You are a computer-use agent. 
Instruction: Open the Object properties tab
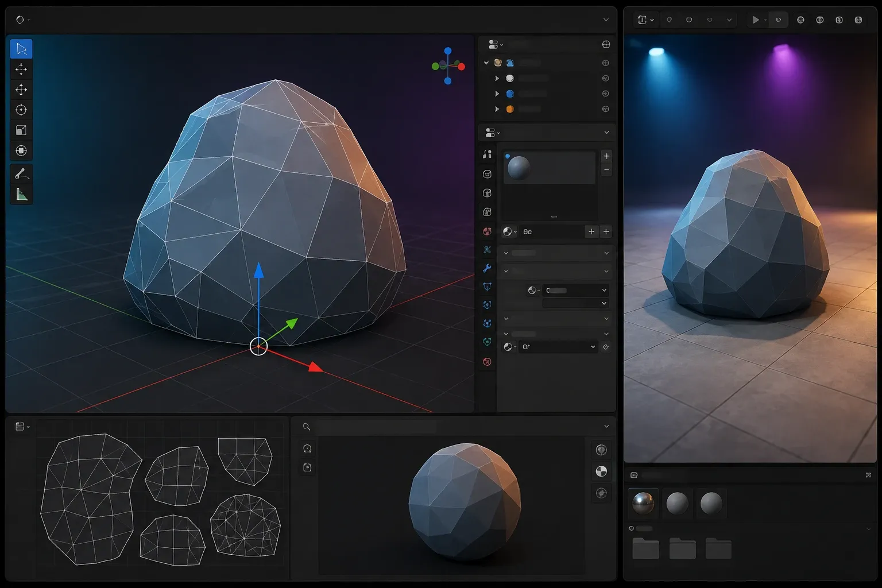487,250
